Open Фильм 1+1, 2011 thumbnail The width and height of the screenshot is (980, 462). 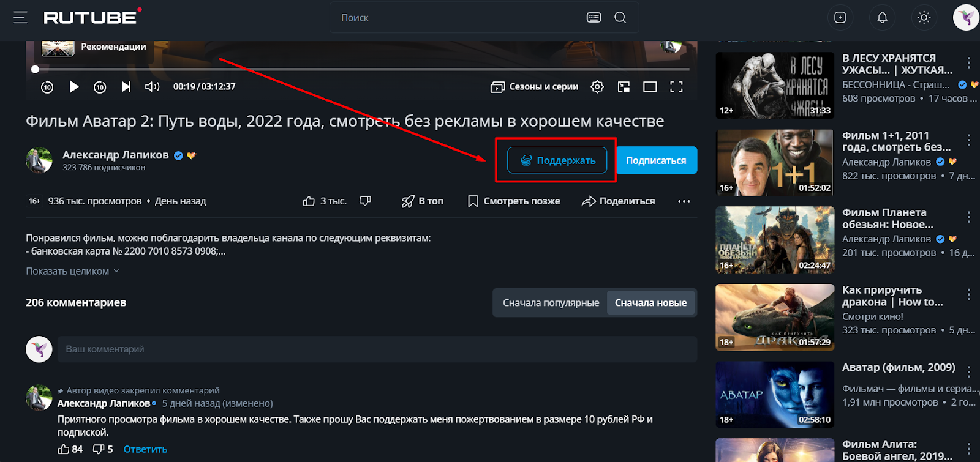pyautogui.click(x=775, y=162)
